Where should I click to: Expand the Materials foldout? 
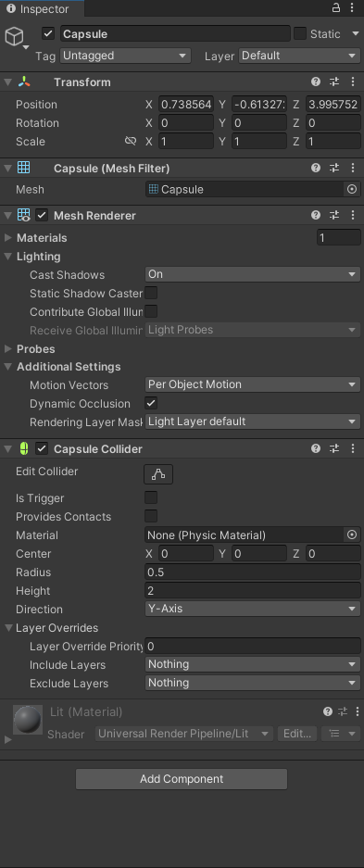point(42,238)
